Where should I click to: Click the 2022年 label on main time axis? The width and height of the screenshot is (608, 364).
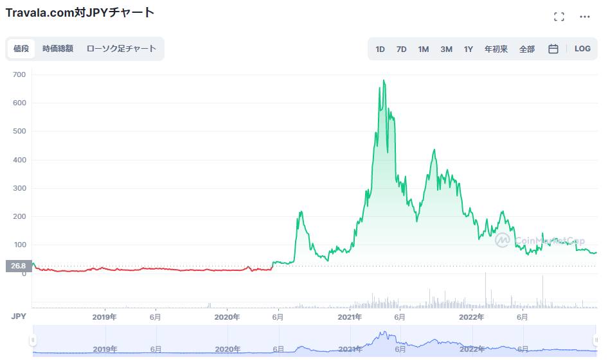click(472, 317)
